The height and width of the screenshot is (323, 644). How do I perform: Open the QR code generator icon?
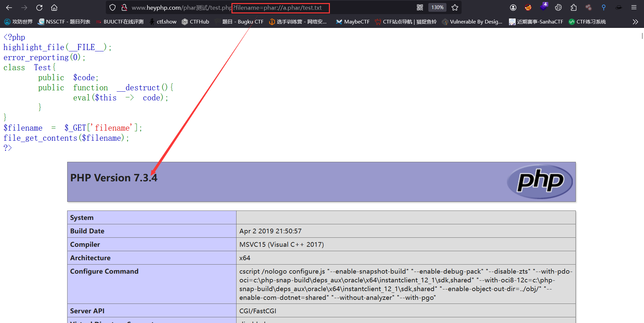pyautogui.click(x=420, y=7)
